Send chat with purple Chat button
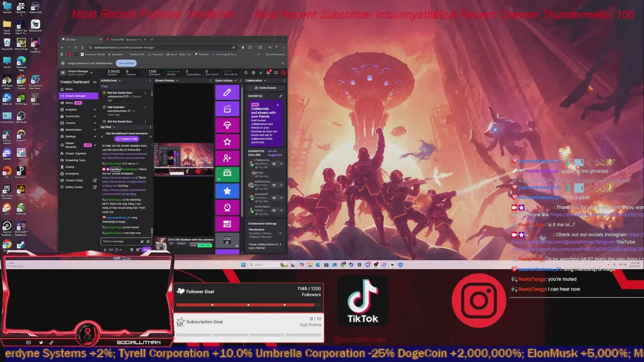The image size is (644, 362). 146,249
